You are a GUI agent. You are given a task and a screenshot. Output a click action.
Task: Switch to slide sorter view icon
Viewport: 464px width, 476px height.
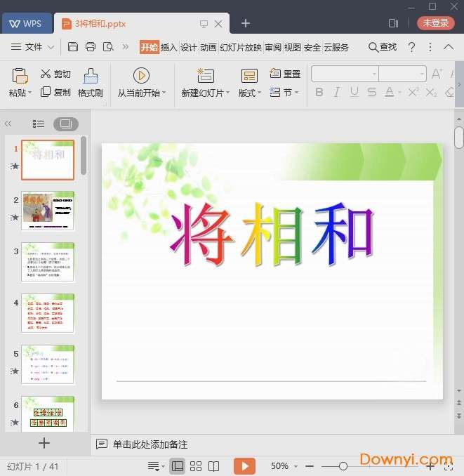tap(196, 466)
